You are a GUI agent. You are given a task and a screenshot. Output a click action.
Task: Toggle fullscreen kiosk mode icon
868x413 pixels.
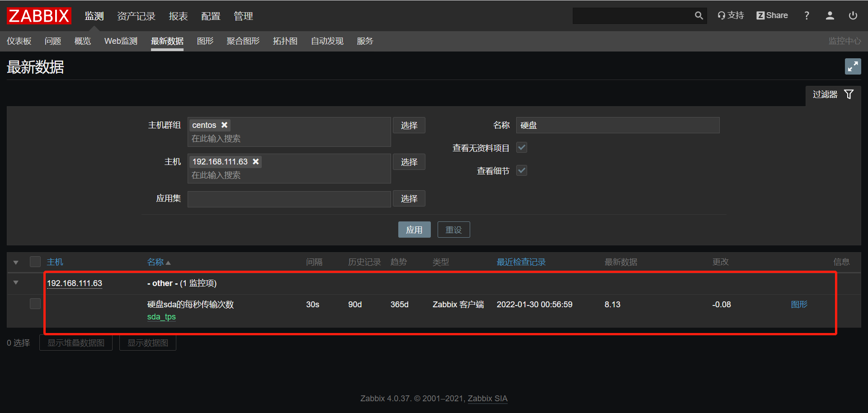[853, 66]
